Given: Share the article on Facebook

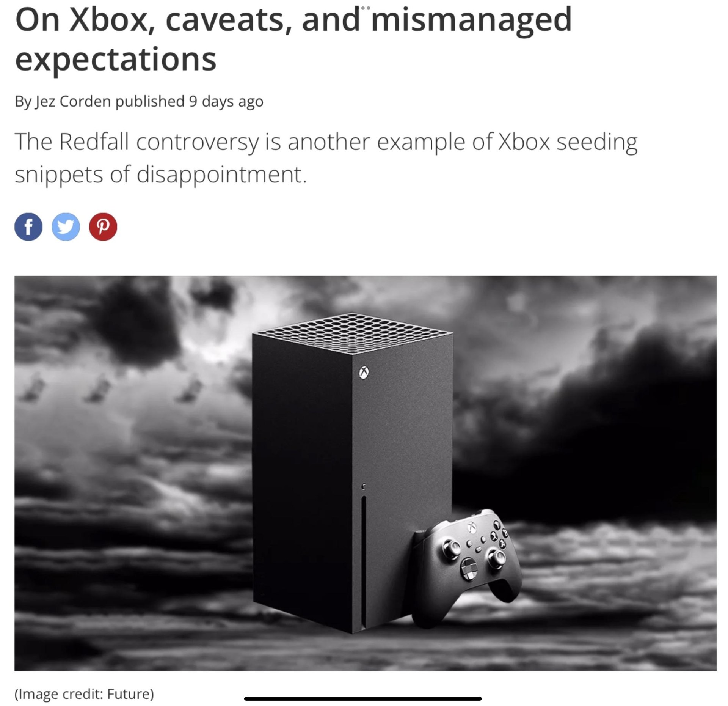Looking at the screenshot, I should tap(28, 227).
